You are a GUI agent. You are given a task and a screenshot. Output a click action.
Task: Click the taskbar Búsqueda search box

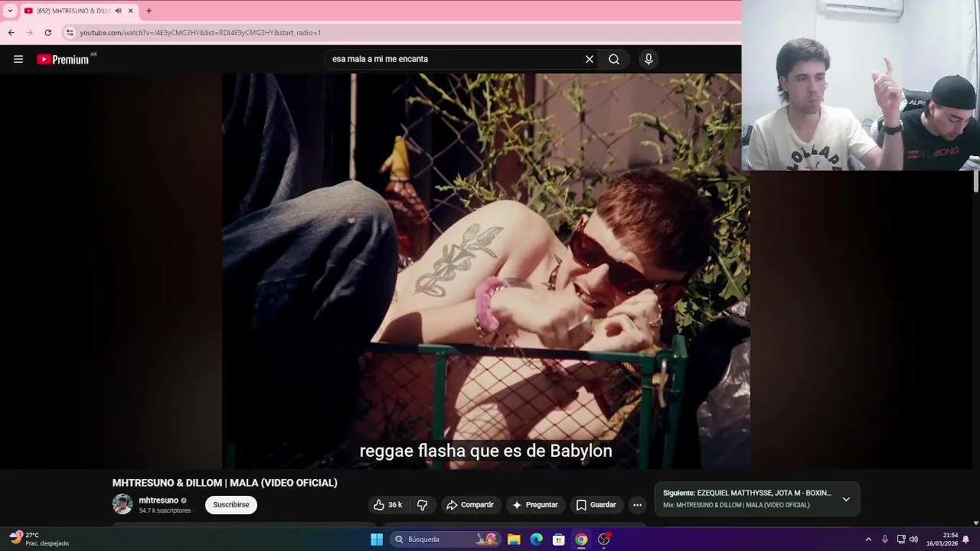tap(446, 540)
